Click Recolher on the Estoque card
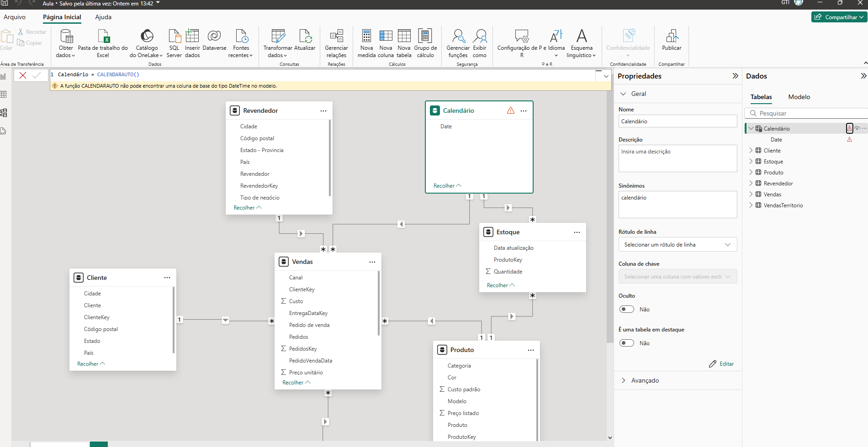The height and width of the screenshot is (447, 868). pos(501,285)
